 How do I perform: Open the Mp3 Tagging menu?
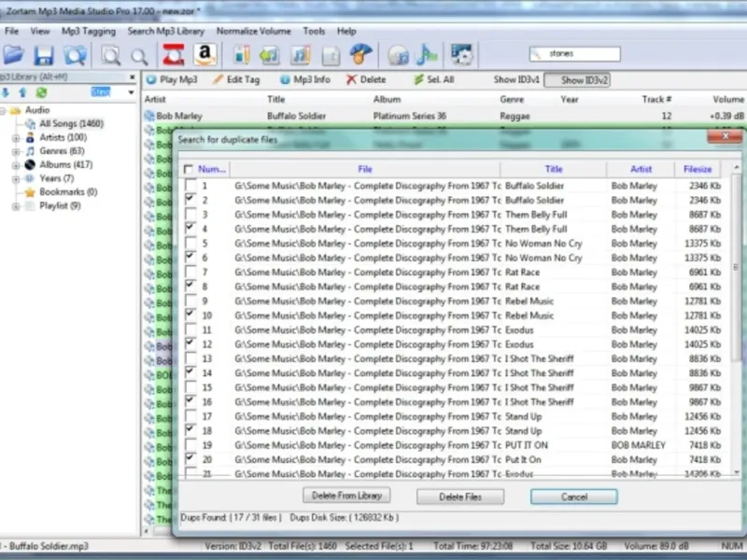tap(89, 31)
